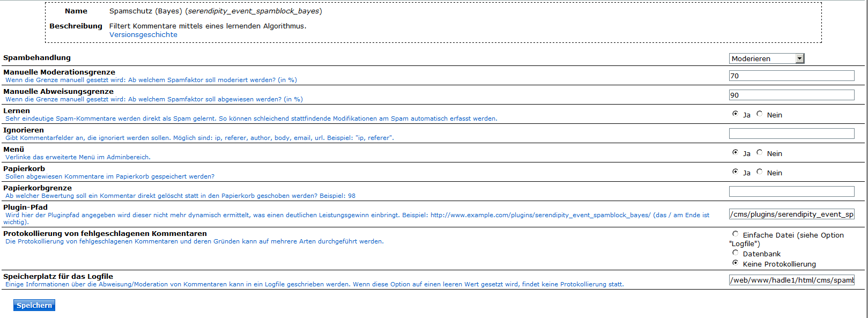This screenshot has width=868, height=318.
Task: Click the Ignorieren input field
Action: [791, 134]
